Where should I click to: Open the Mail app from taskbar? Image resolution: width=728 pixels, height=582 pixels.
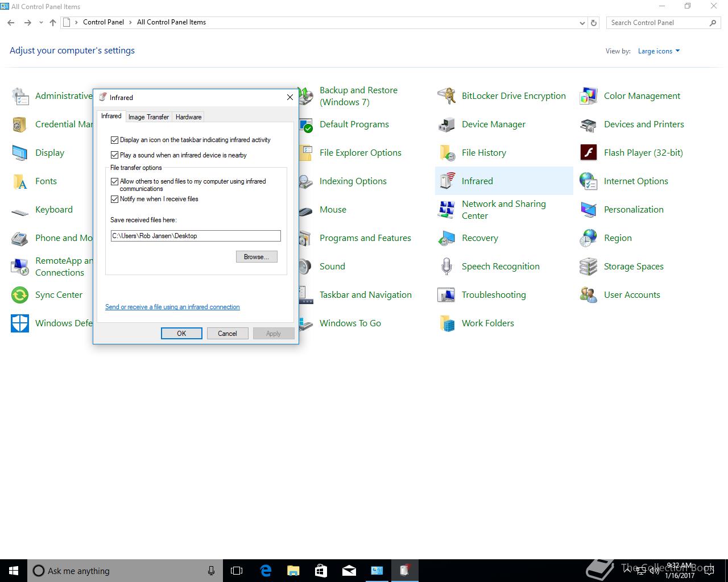point(349,571)
